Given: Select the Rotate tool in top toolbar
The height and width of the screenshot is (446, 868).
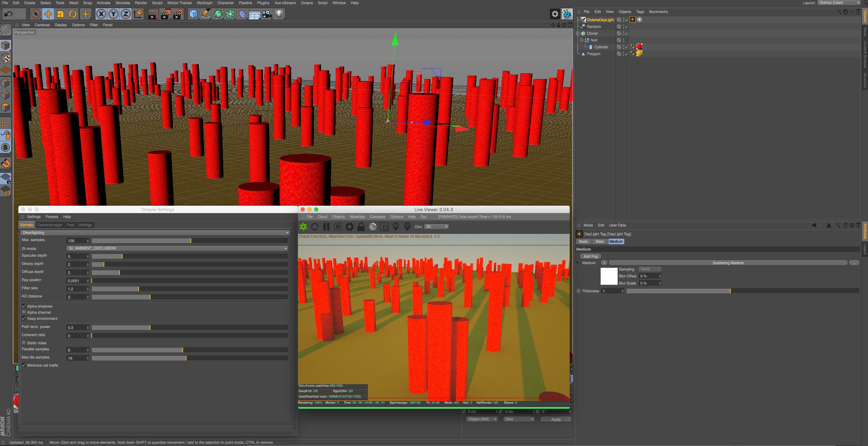Looking at the screenshot, I should 73,14.
